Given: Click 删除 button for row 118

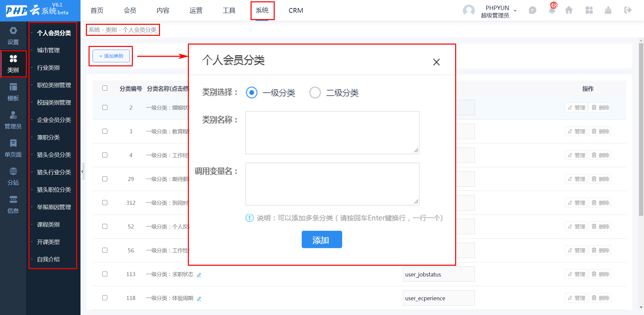Looking at the screenshot, I should pyautogui.click(x=600, y=298).
